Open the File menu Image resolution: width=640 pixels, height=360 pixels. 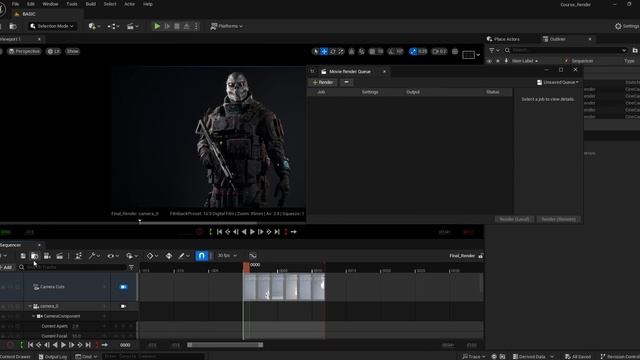point(15,4)
